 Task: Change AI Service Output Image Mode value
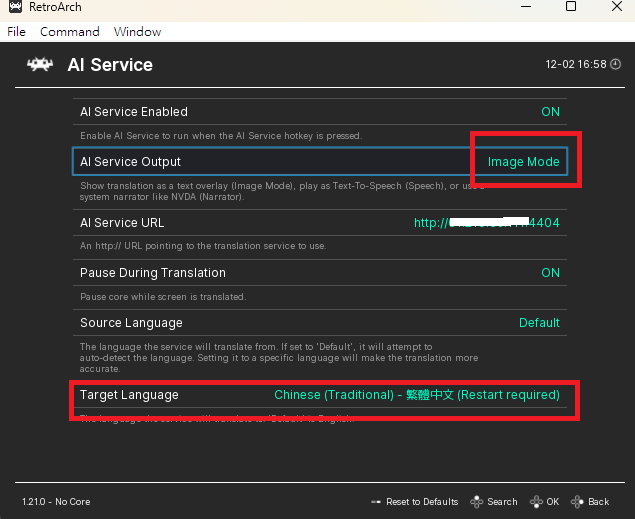[523, 162]
